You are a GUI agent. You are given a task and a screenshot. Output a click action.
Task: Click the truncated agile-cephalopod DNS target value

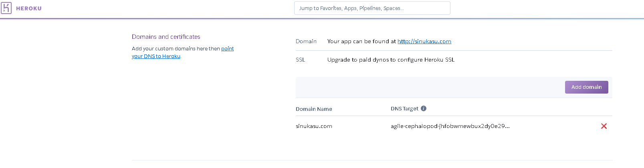tap(450, 126)
